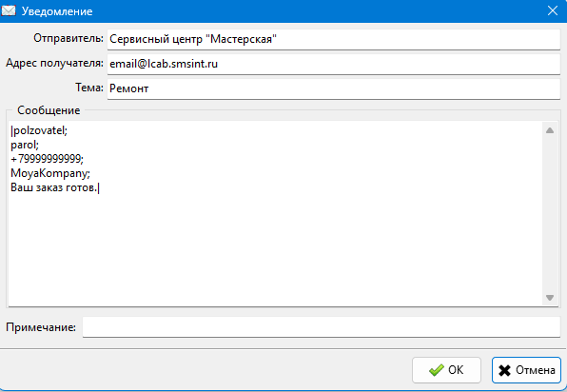Select the Тема subject field
The width and height of the screenshot is (567, 392).
coord(333,88)
